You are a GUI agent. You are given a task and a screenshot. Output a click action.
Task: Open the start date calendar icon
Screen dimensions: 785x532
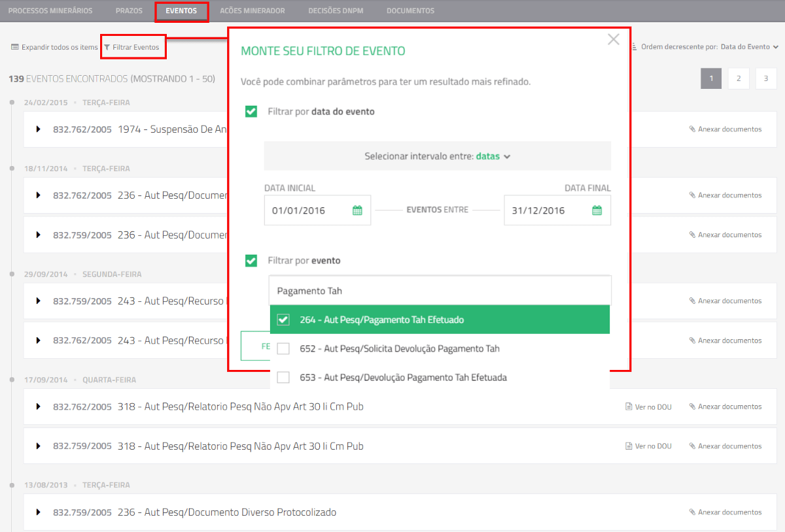(x=357, y=210)
